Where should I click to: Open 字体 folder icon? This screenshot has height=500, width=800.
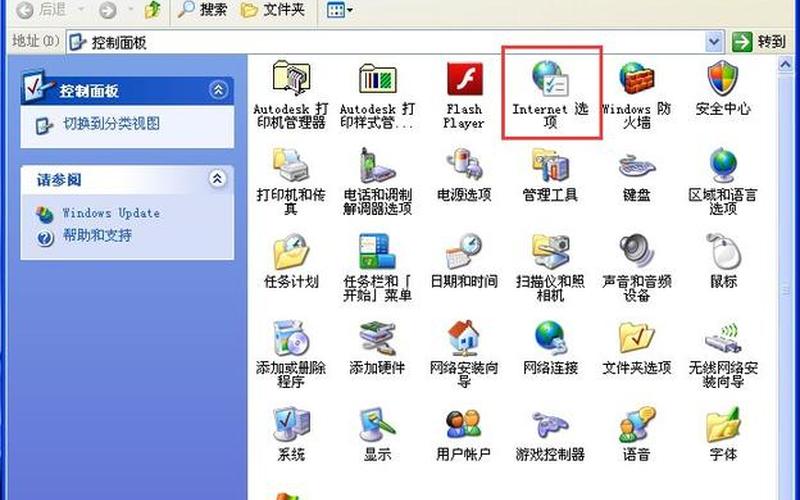point(723,424)
